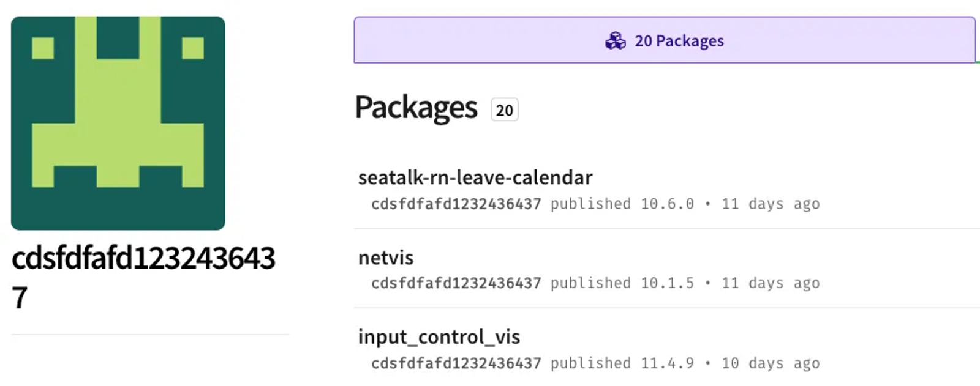
Task: Open the netvis package link
Action: click(386, 258)
